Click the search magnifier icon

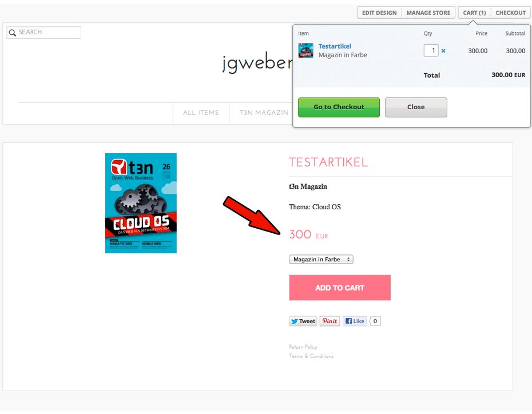point(12,33)
